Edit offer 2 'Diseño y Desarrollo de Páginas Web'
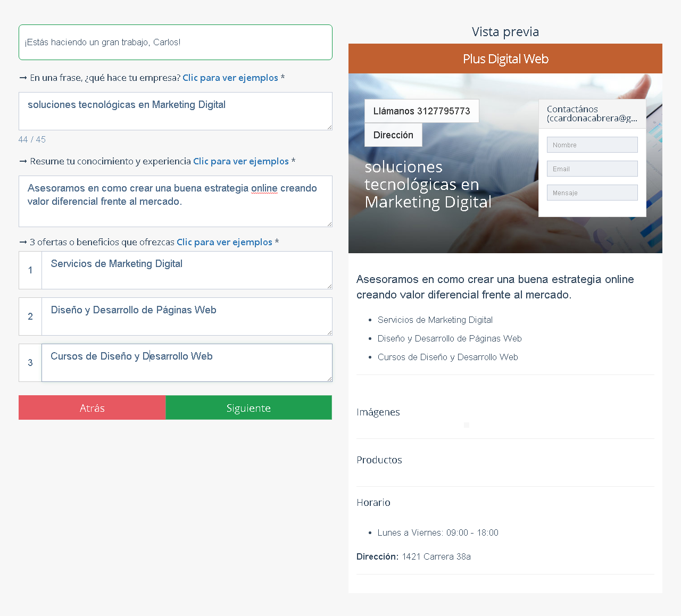The width and height of the screenshot is (681, 616). pos(187,316)
